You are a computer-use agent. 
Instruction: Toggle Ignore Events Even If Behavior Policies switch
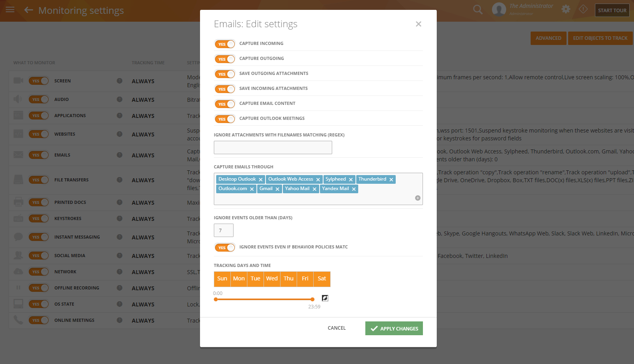[x=225, y=247]
